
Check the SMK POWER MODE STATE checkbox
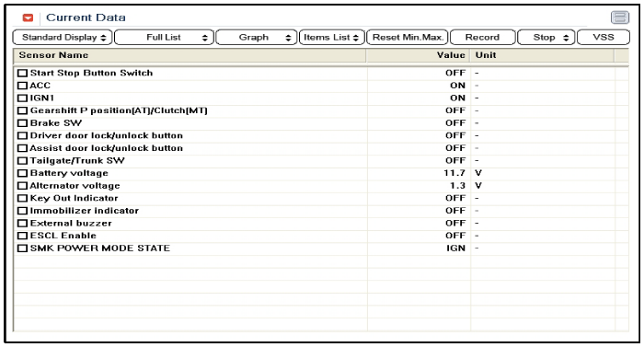[x=23, y=249]
